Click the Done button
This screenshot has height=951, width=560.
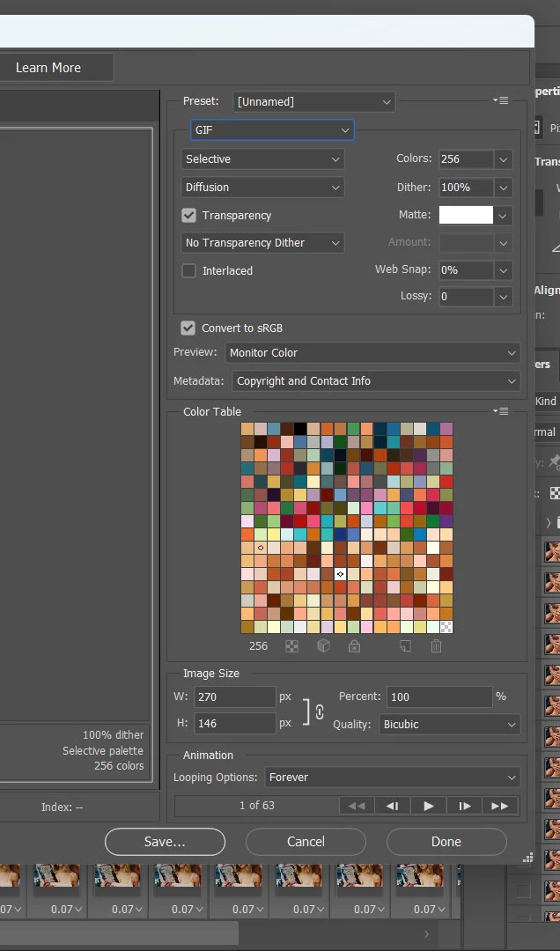click(x=446, y=842)
